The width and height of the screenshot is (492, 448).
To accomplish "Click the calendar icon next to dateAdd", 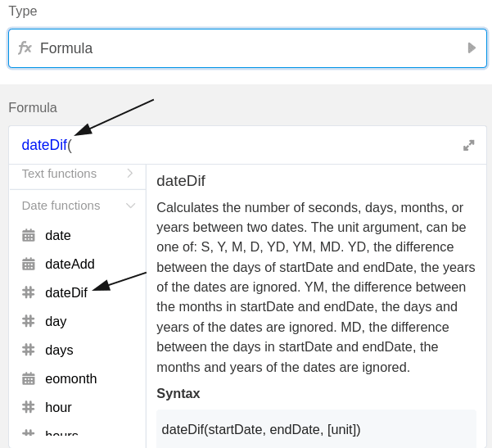I will tap(29, 265).
